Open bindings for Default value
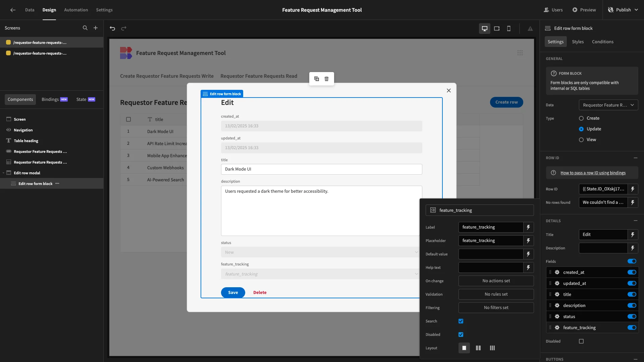This screenshot has width=644, height=362. tap(529, 254)
